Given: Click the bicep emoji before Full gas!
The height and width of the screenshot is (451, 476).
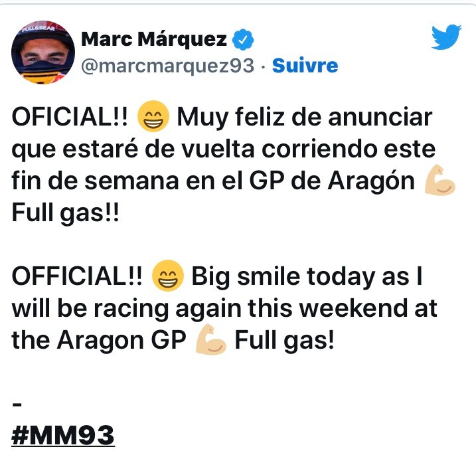Looking at the screenshot, I should (210, 339).
